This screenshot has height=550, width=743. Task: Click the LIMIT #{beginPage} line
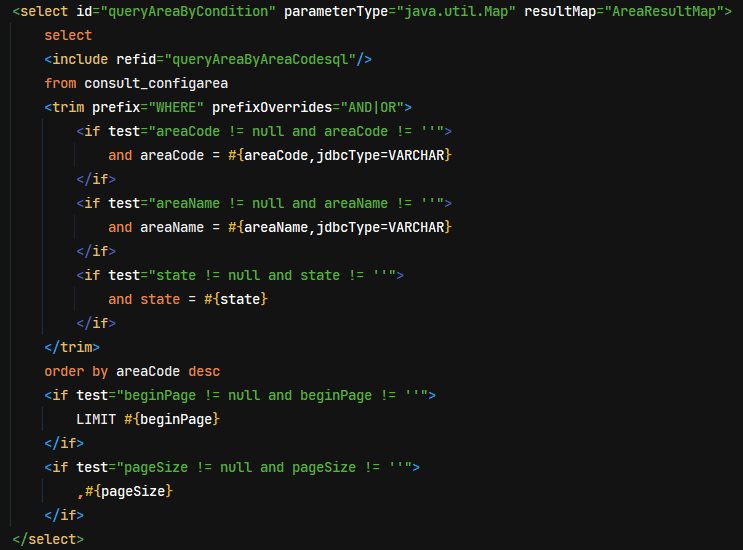(148, 419)
